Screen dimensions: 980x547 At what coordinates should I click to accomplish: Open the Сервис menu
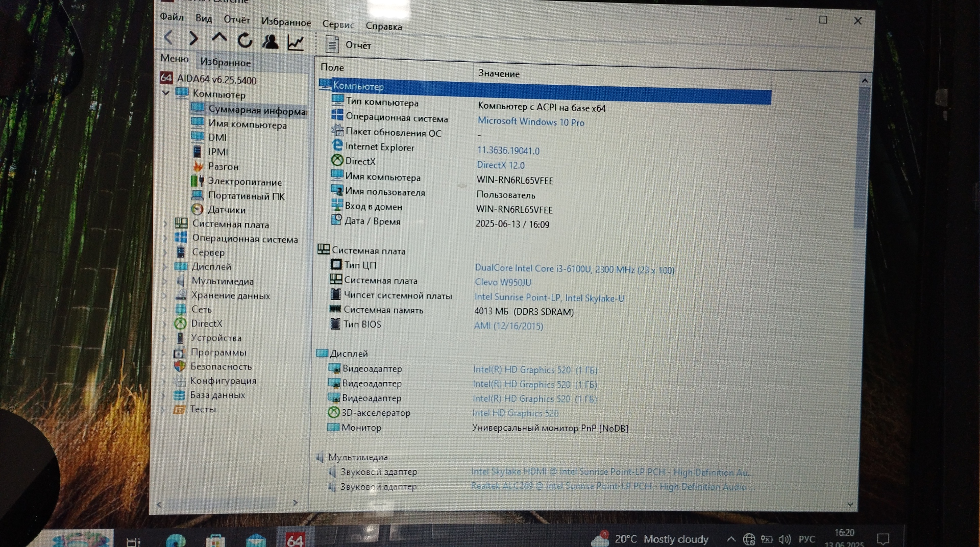(338, 24)
